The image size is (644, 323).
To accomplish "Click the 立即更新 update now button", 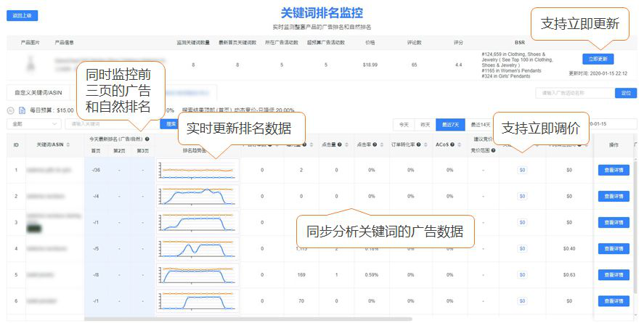I will click(598, 59).
